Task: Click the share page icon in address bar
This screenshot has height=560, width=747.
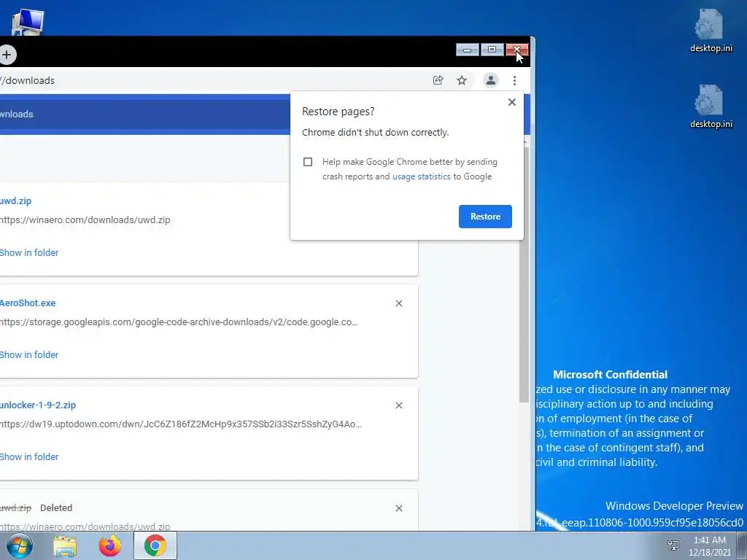Action: (438, 80)
